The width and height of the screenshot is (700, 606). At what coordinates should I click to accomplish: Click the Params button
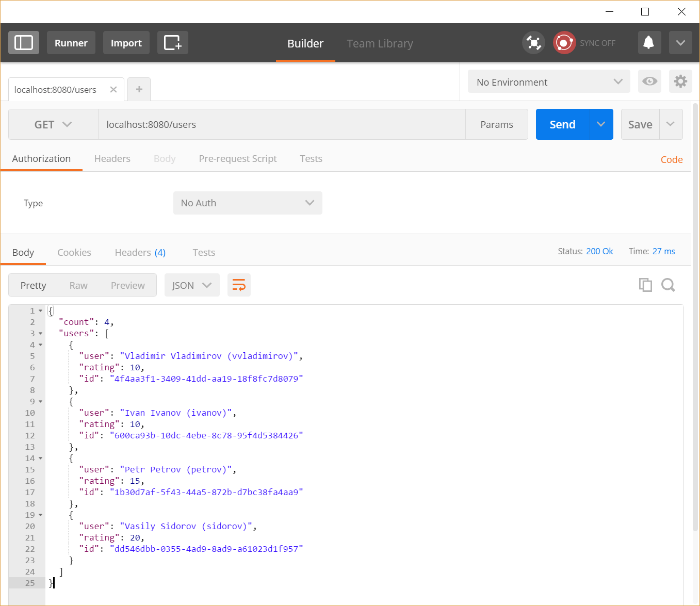[x=497, y=124]
